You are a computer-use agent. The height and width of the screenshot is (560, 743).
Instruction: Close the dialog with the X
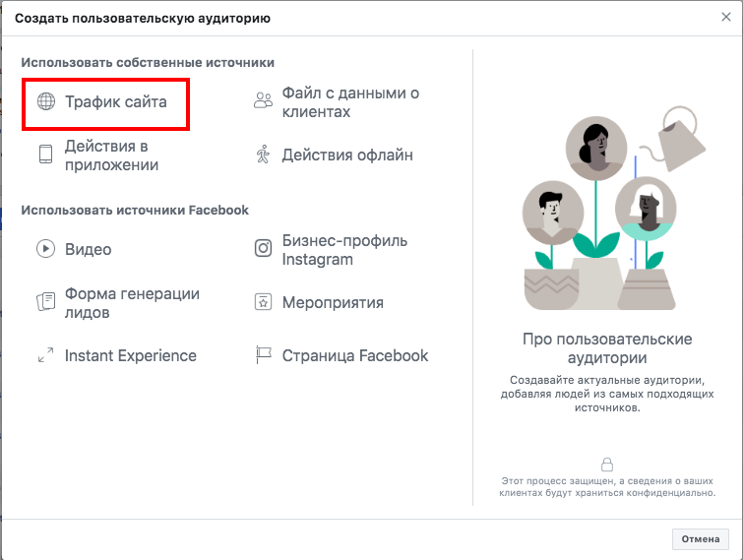(x=726, y=17)
